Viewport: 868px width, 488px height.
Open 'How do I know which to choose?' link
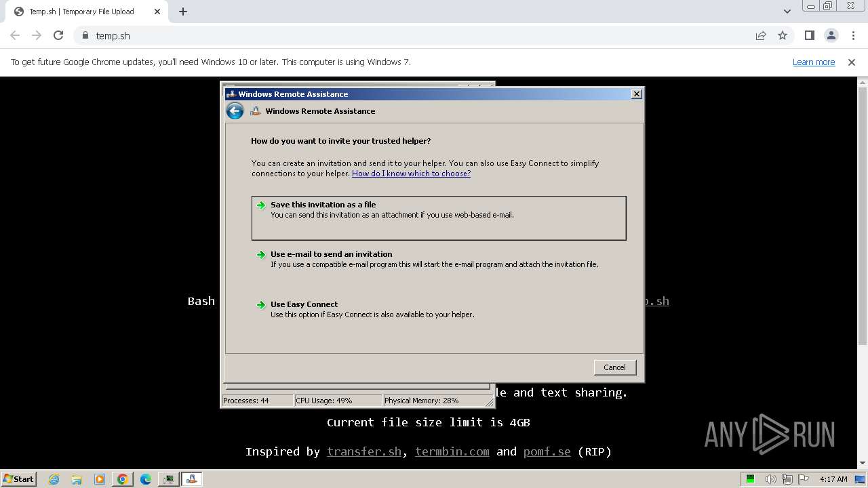411,174
